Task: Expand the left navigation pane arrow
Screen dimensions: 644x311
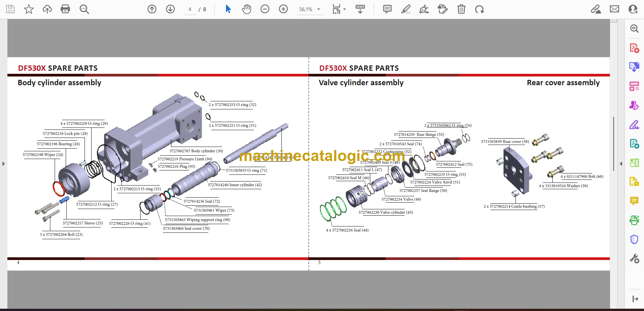Action: coord(3,164)
